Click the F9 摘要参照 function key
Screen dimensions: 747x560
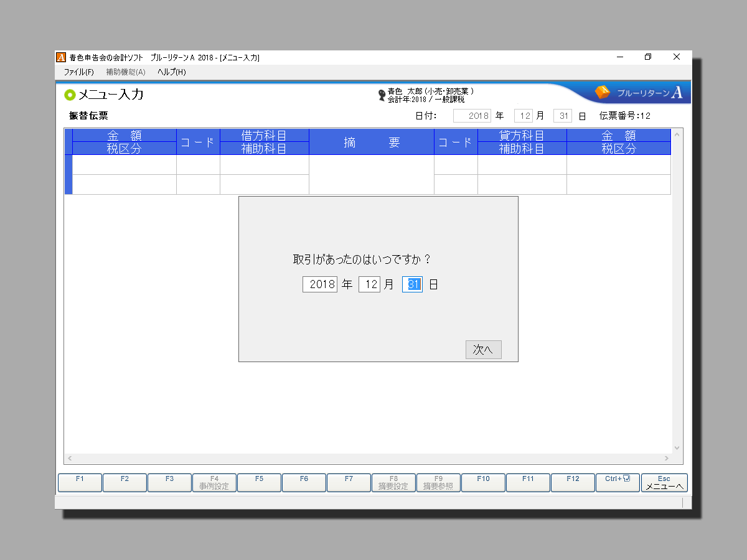[x=438, y=483]
